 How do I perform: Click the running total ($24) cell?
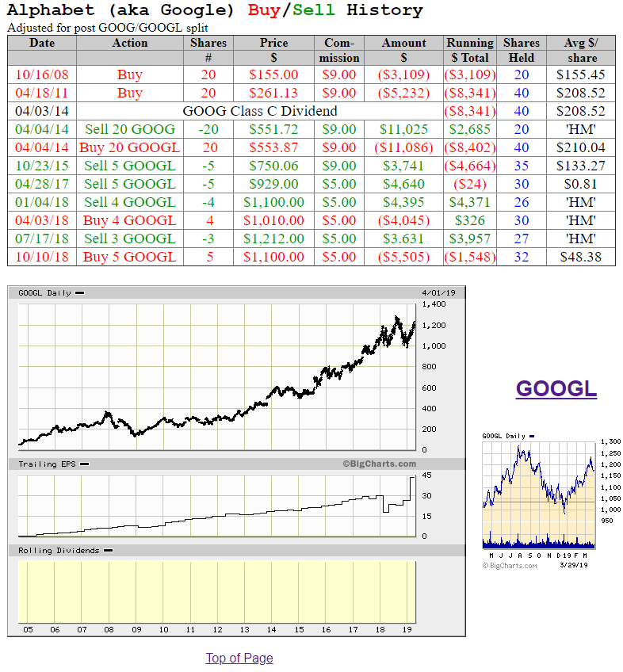pyautogui.click(x=470, y=184)
